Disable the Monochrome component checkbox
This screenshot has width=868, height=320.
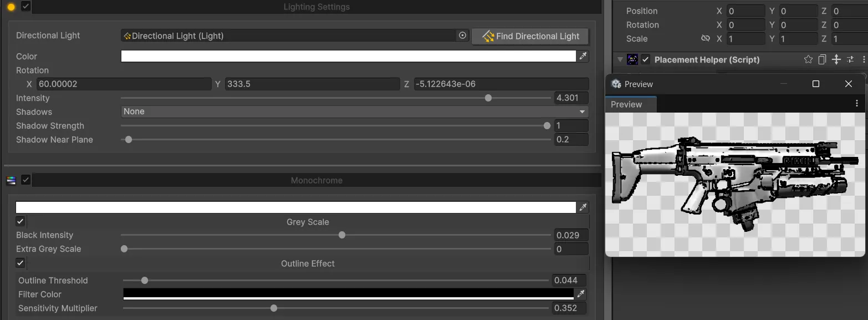coord(25,180)
